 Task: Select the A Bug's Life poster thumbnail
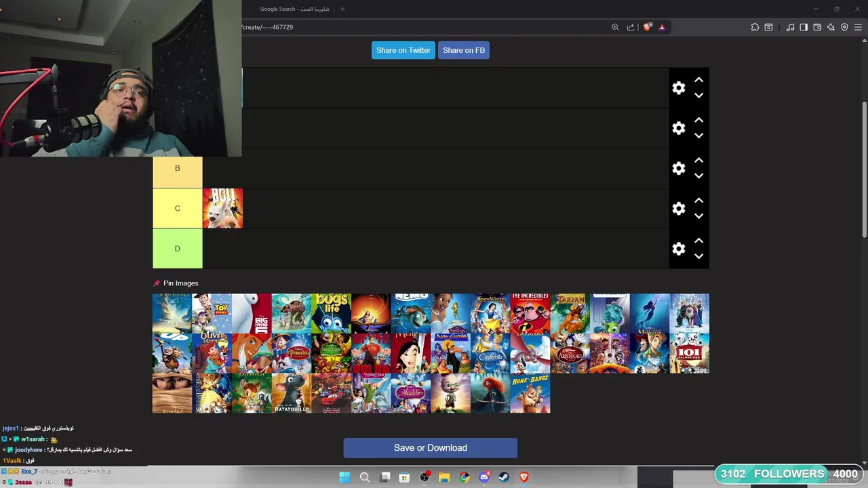point(331,313)
